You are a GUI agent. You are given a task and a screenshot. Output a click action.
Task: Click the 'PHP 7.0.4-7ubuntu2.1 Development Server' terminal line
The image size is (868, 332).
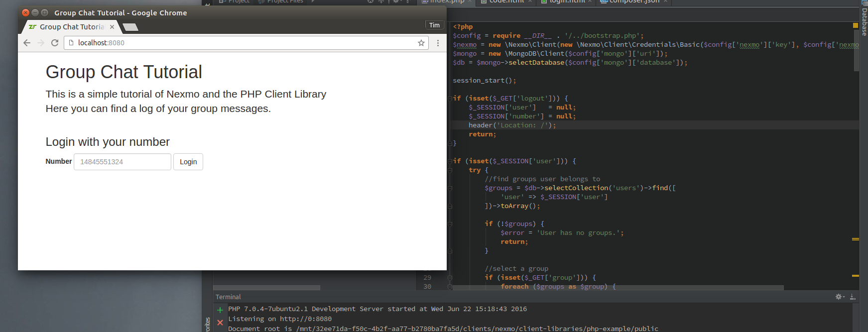coord(377,309)
